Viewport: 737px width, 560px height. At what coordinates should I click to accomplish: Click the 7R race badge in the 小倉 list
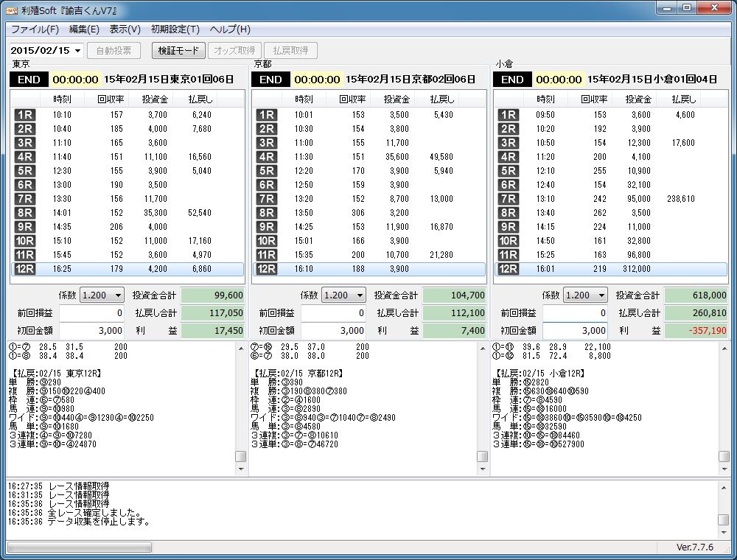coord(508,199)
